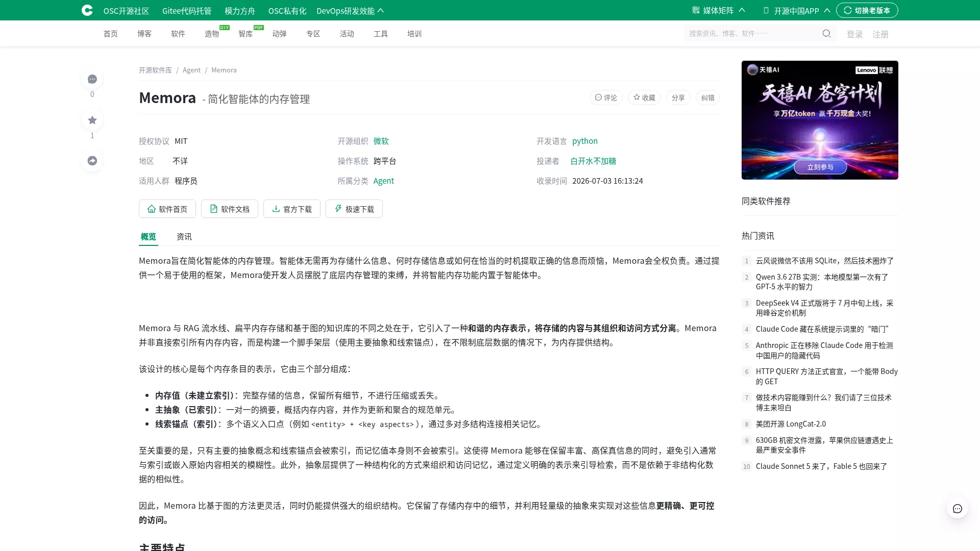
Task: Open 造物 navigation item
Action: 212,34
